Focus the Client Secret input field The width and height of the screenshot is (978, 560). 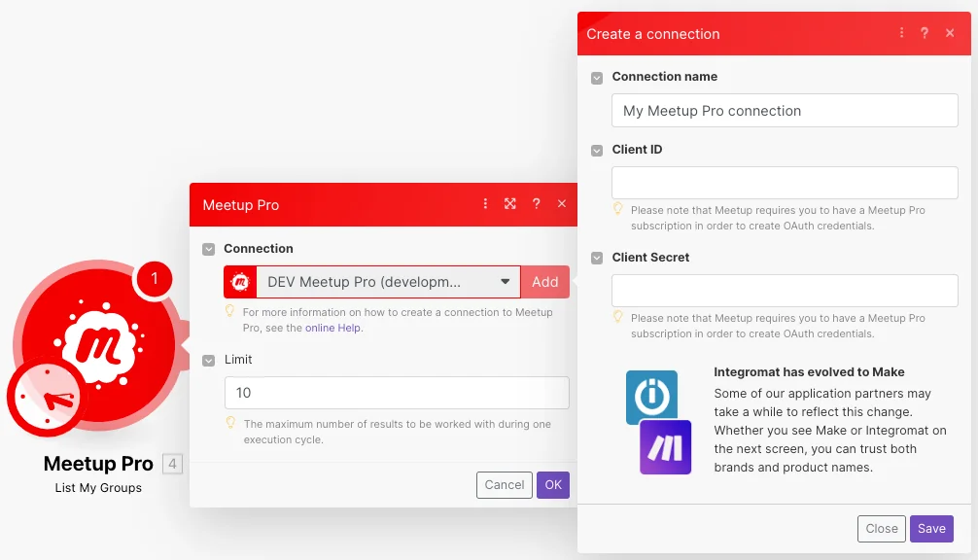tap(785, 291)
